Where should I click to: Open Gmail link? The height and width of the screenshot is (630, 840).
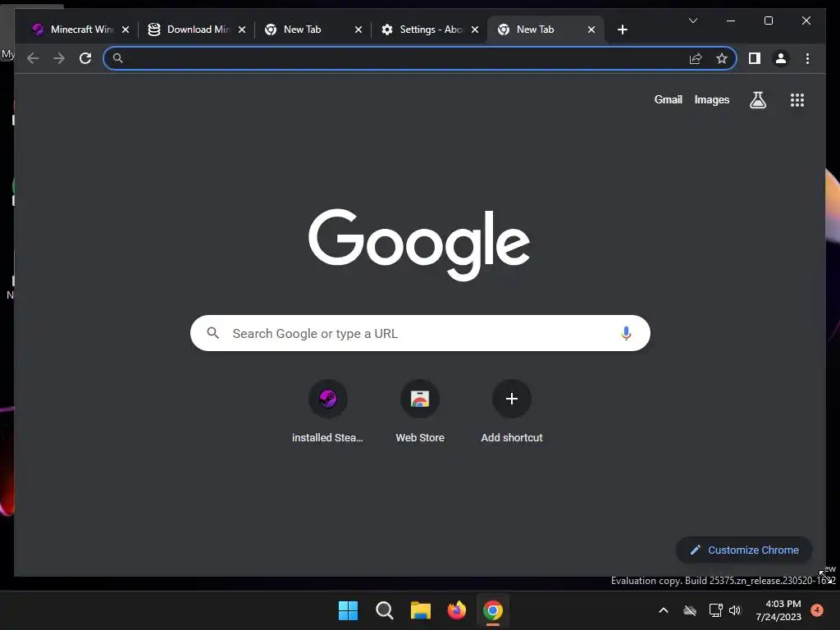point(668,99)
